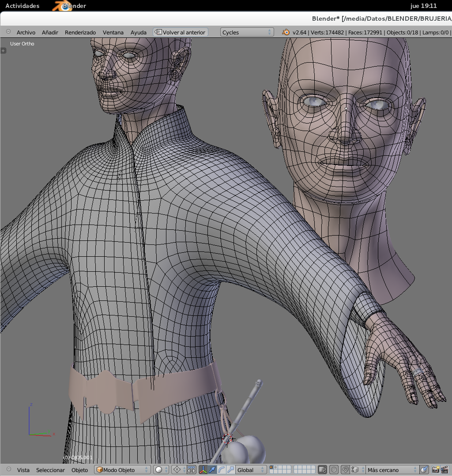
Task: Toggle proportional editing circle icon
Action: point(334,470)
